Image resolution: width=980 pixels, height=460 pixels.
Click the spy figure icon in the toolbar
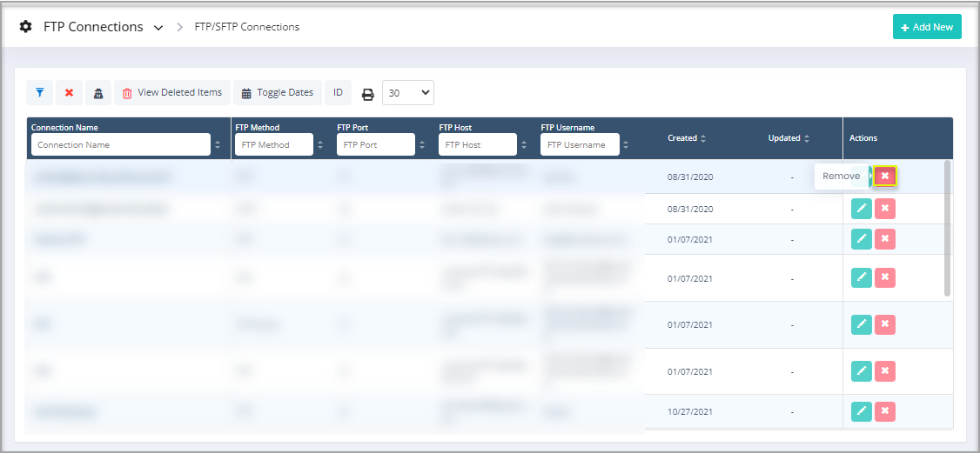pos(98,93)
